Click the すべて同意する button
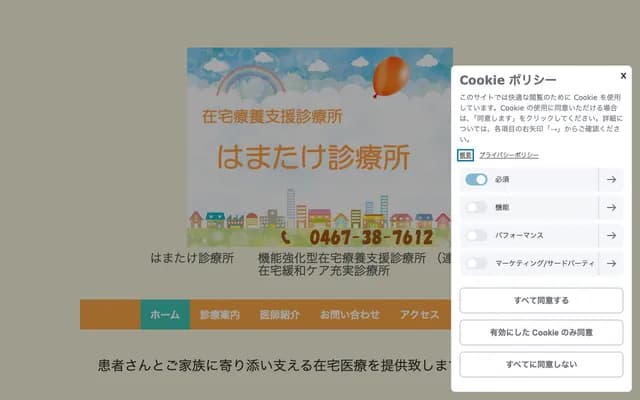The height and width of the screenshot is (400, 640). (541, 300)
